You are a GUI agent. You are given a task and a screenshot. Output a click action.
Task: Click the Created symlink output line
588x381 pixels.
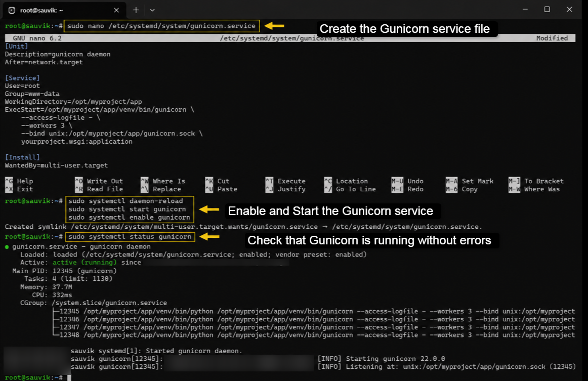243,227
